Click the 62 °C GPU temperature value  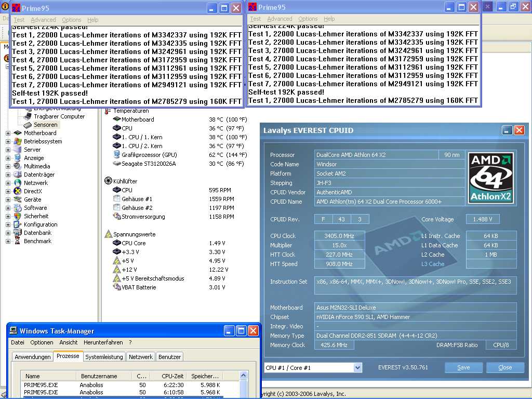[x=228, y=155]
